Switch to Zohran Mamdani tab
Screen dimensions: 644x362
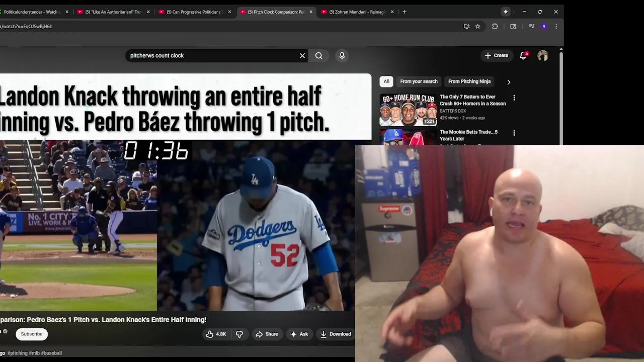point(357,12)
